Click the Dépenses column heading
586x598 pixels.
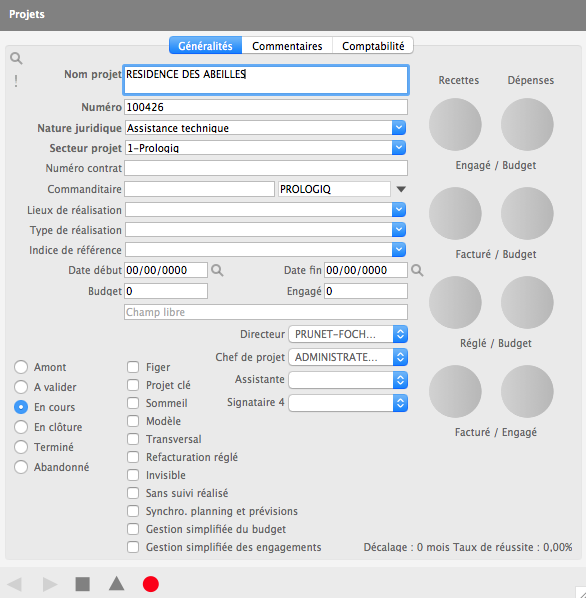[x=531, y=80]
